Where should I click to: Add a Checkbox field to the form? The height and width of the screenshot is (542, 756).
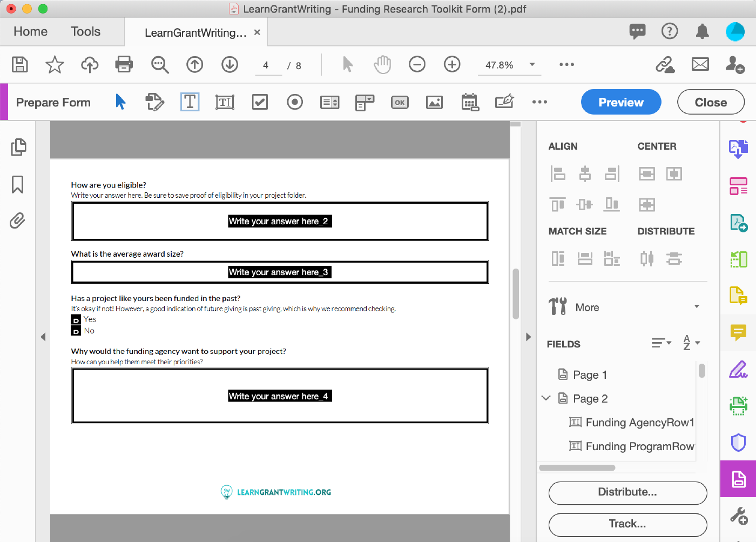pos(260,102)
